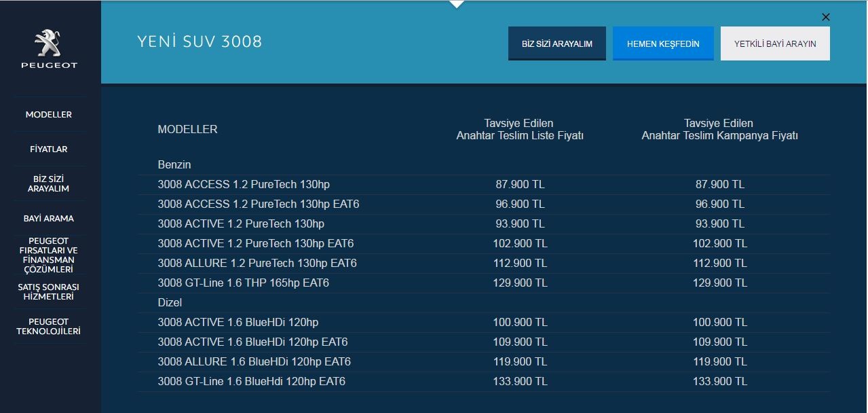Click 3008 ALLURE 1.6 BlueHDi 120hp EAT6
Viewport: 868px width, 413px height.
click(x=254, y=362)
